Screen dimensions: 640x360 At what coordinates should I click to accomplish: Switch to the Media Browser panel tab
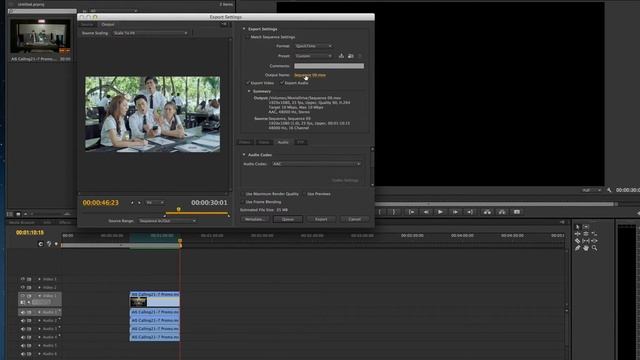pyautogui.click(x=22, y=222)
